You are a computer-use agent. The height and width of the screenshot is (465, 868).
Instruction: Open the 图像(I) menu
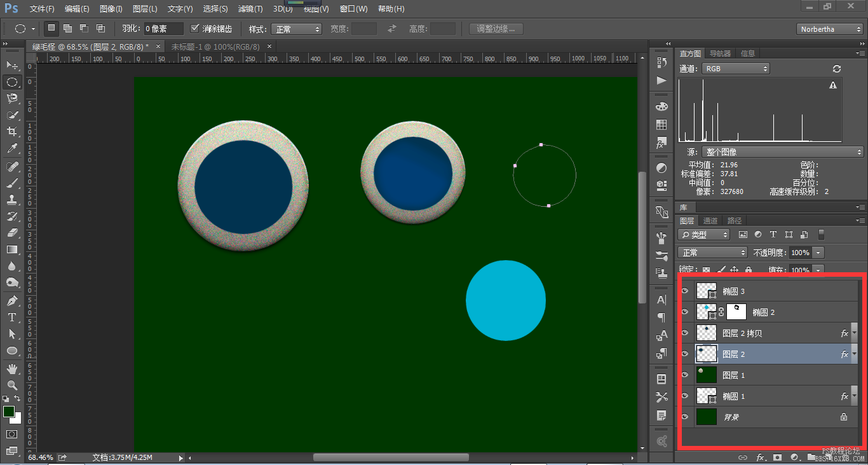pyautogui.click(x=111, y=9)
